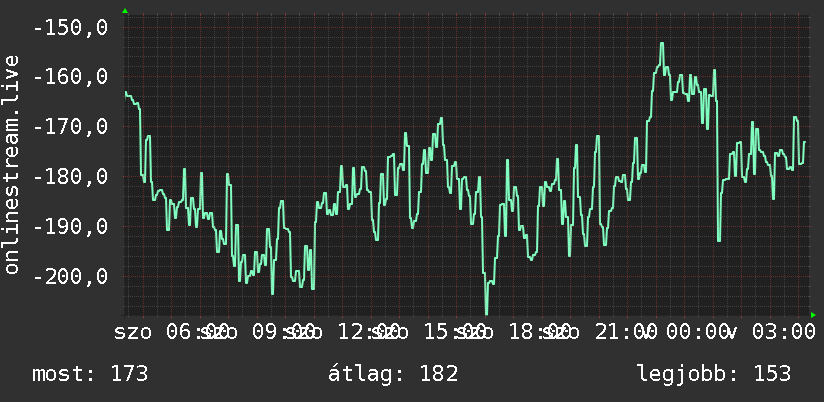Viewport: 824px width, 402px height.
Task: Click the 12:00 time axis label
Action: (368, 332)
